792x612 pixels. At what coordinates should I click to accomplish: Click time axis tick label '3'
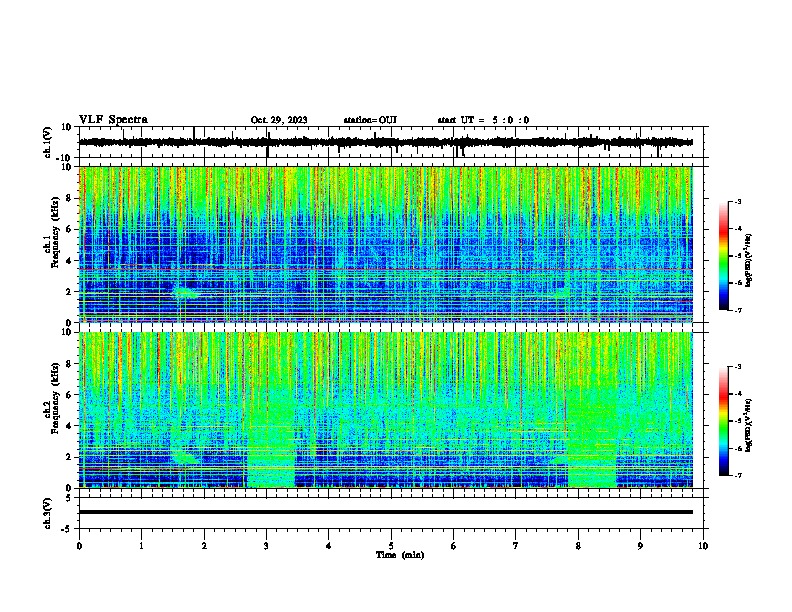[266, 546]
